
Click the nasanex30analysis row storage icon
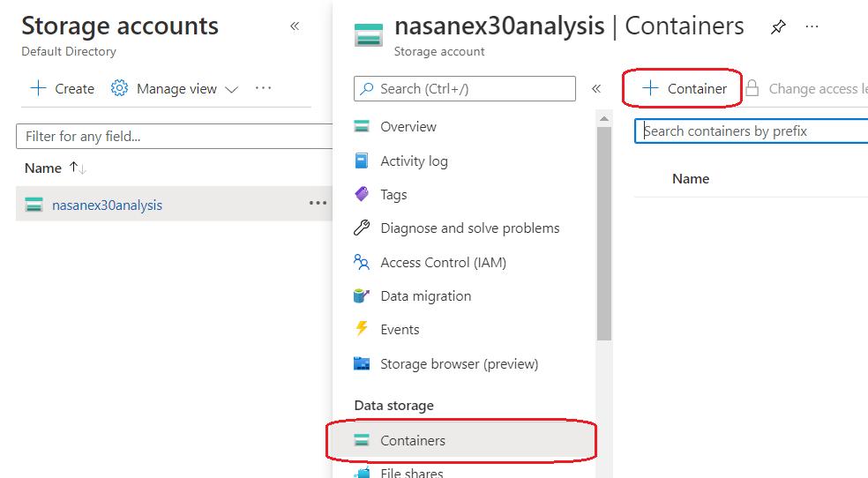point(34,205)
